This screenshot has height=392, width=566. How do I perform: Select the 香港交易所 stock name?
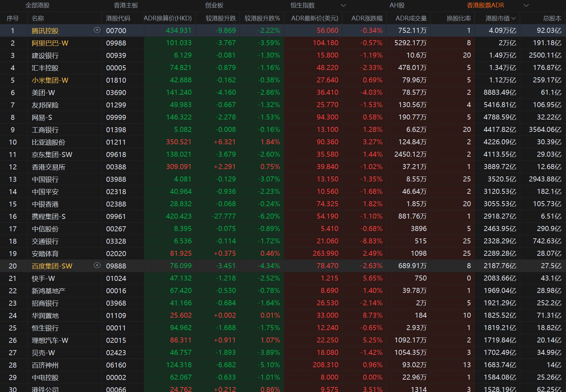click(49, 167)
